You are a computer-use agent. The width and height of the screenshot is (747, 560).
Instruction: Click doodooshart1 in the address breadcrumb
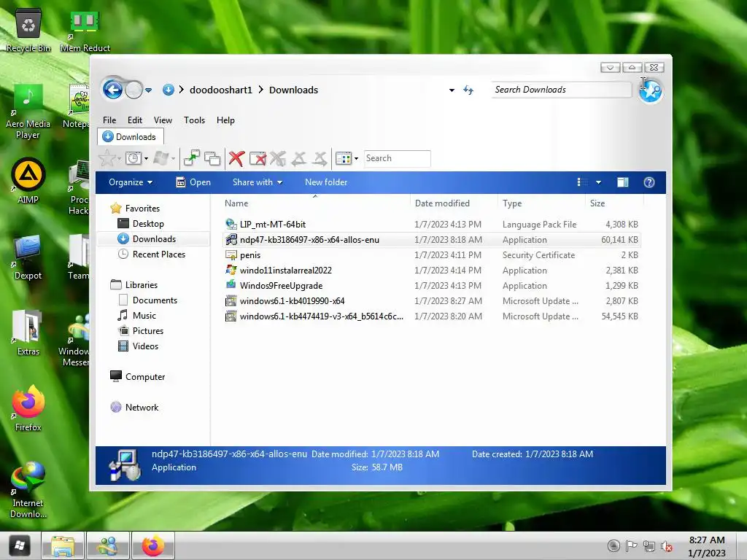tap(220, 90)
